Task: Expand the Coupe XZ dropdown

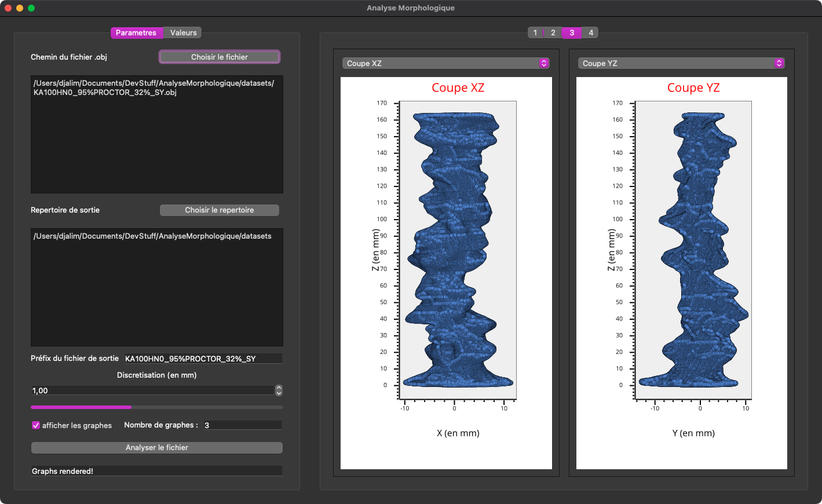Action: pyautogui.click(x=445, y=63)
